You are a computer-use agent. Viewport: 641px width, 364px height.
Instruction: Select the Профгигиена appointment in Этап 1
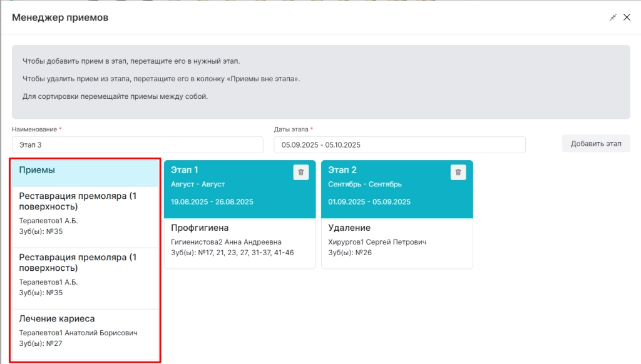click(240, 243)
